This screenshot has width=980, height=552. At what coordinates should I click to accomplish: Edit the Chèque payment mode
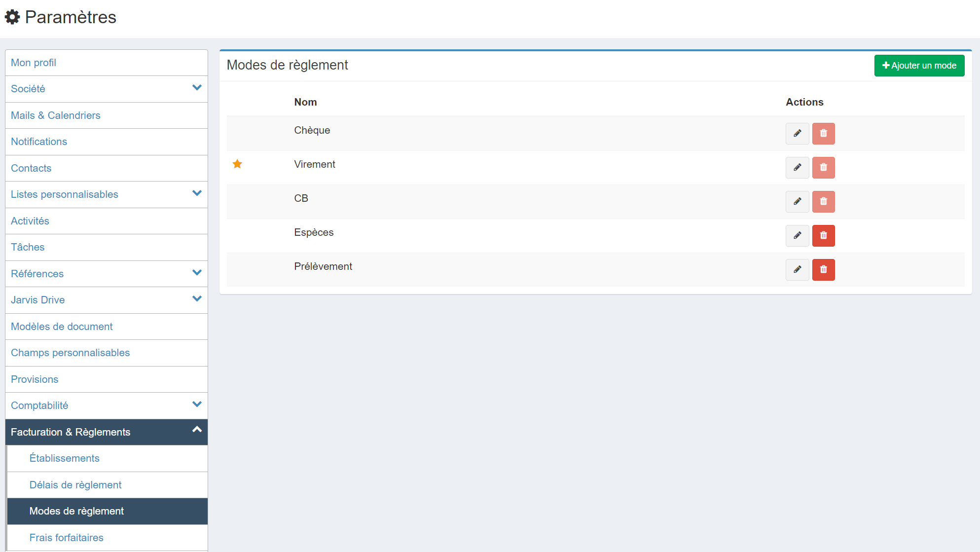(797, 134)
